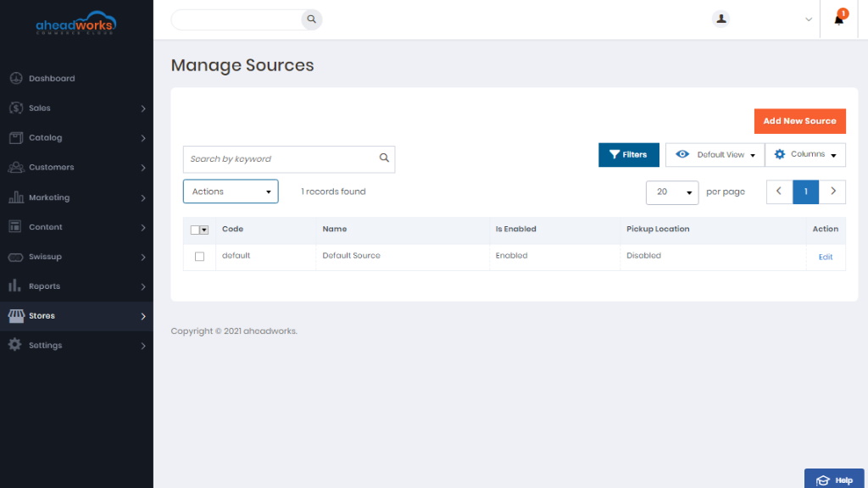Expand the Stores menu chevron
This screenshot has height=488, width=868.
pyautogui.click(x=142, y=317)
